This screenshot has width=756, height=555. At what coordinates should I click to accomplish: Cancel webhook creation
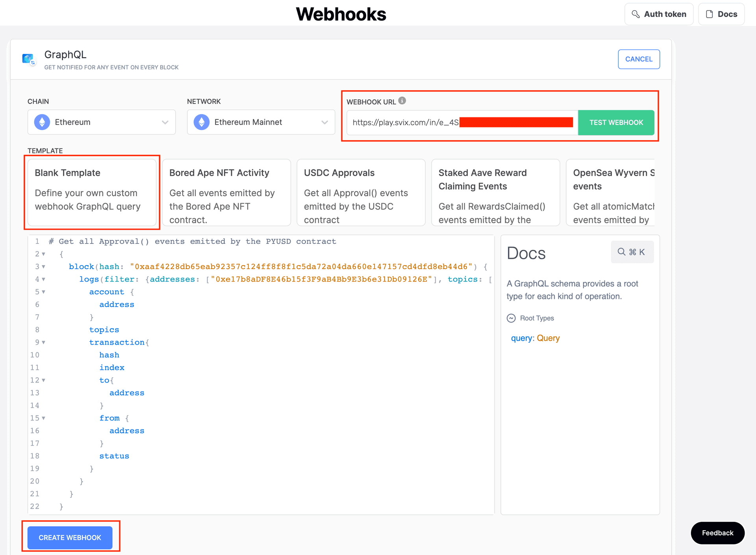click(639, 59)
